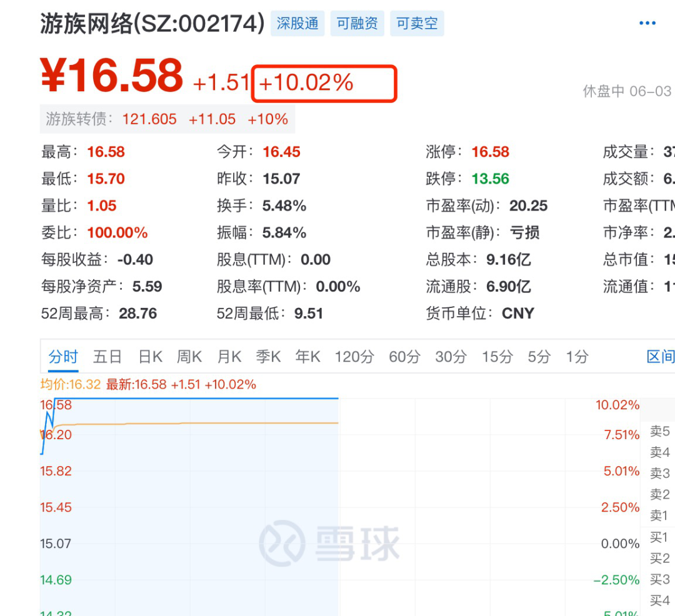Viewport: 675px width, 616px height.
Task: Click the 今开 value 16.45
Action: [281, 152]
